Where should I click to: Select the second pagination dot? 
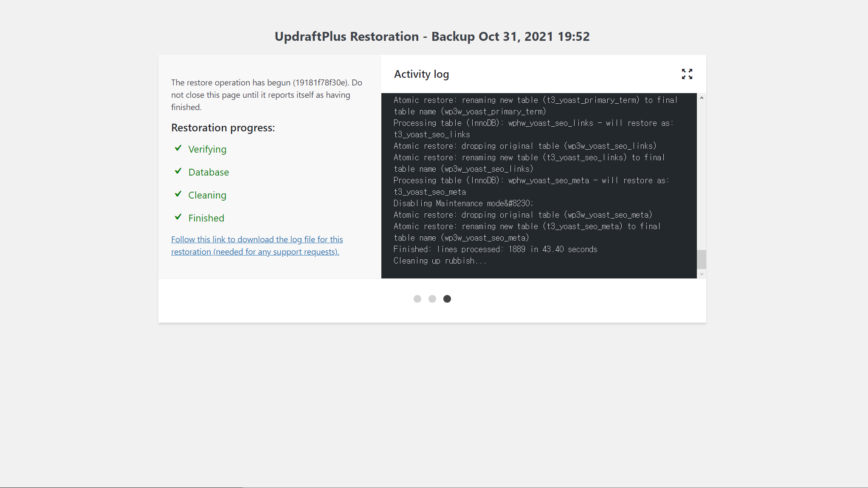click(432, 299)
